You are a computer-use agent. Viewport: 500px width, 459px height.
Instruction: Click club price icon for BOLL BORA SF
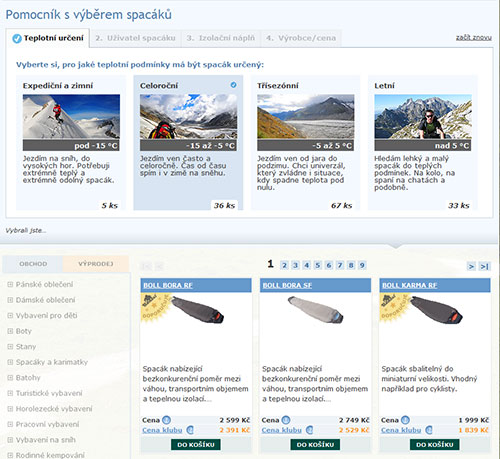pyautogui.click(x=309, y=430)
